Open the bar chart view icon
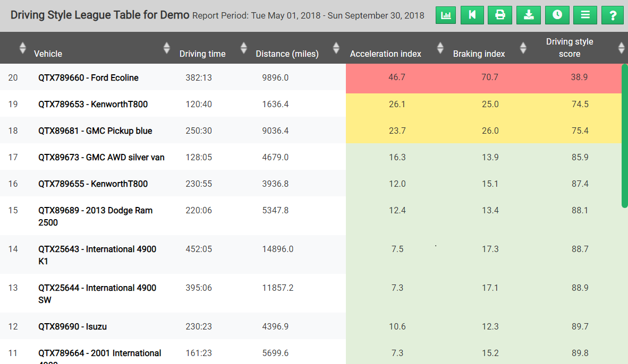Image resolution: width=628 pixels, height=364 pixels. [x=446, y=15]
